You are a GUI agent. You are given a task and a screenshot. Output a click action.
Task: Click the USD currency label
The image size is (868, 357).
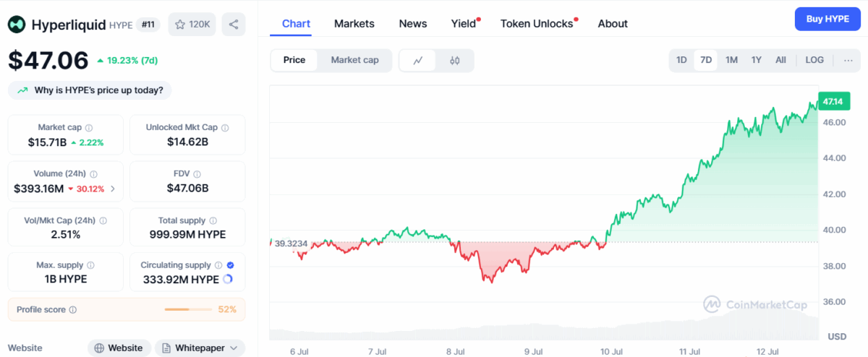point(837,337)
